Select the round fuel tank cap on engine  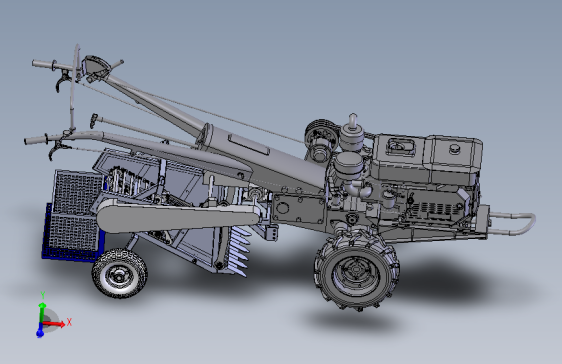[x=455, y=148]
